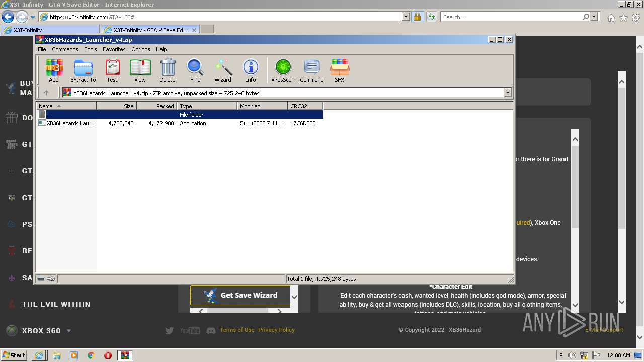The image size is (644, 362).
Task: Open the Favorites menu in WinRAR
Action: pyautogui.click(x=114, y=49)
